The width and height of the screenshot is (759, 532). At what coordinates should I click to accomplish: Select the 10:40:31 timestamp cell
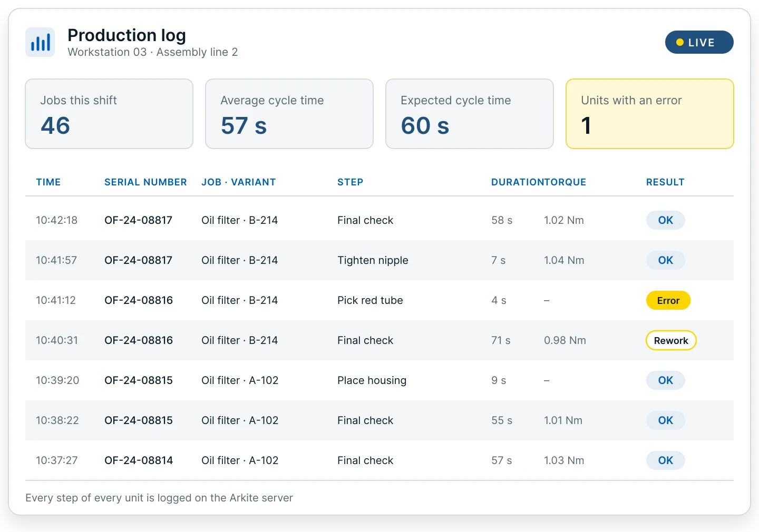57,340
